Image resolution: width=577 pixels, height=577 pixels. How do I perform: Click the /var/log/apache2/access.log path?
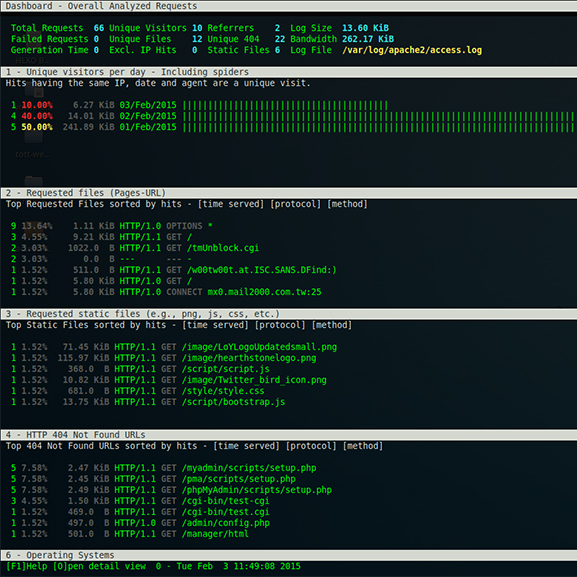pyautogui.click(x=412, y=50)
